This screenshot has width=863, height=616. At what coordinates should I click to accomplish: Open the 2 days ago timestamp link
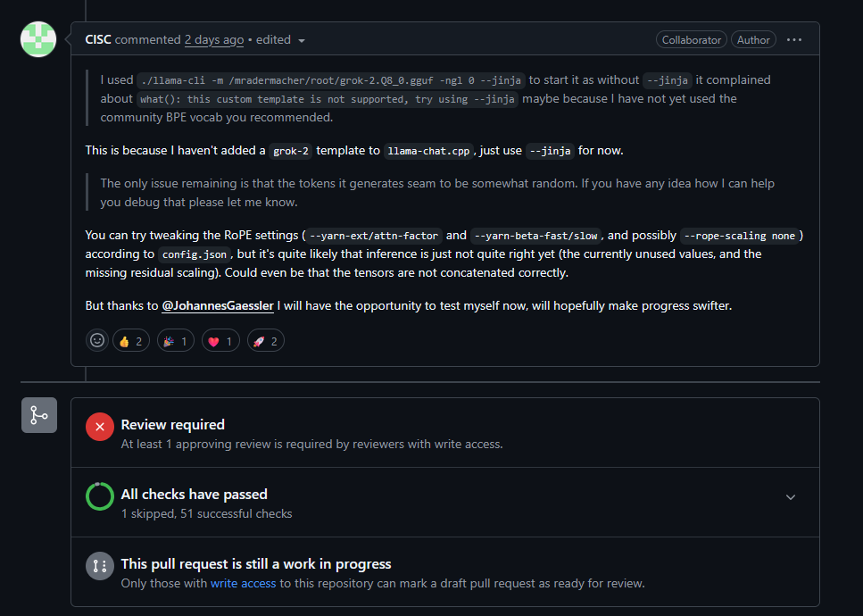[214, 39]
